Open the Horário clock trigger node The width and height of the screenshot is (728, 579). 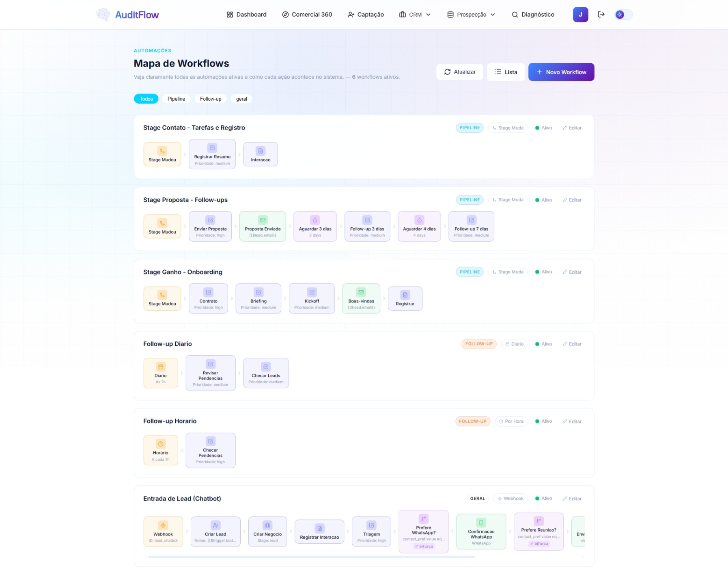click(161, 450)
